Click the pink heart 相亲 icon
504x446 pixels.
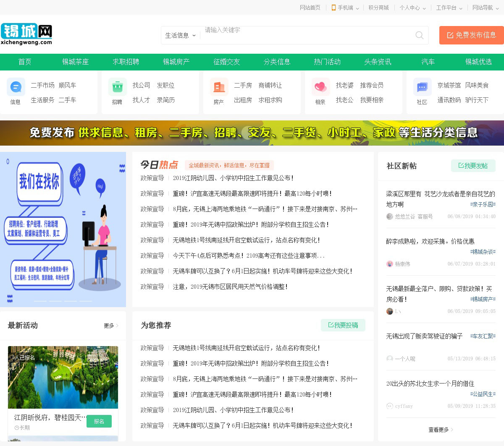(x=320, y=87)
